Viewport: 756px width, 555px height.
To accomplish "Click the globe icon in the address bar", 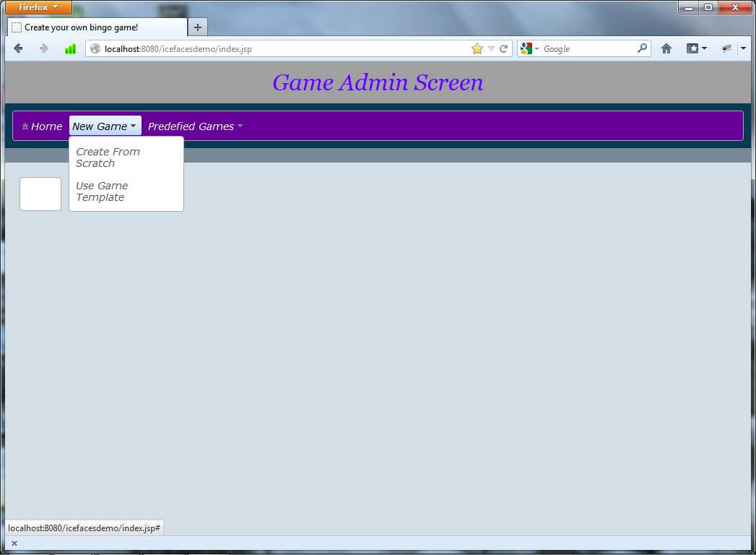I will (x=95, y=48).
